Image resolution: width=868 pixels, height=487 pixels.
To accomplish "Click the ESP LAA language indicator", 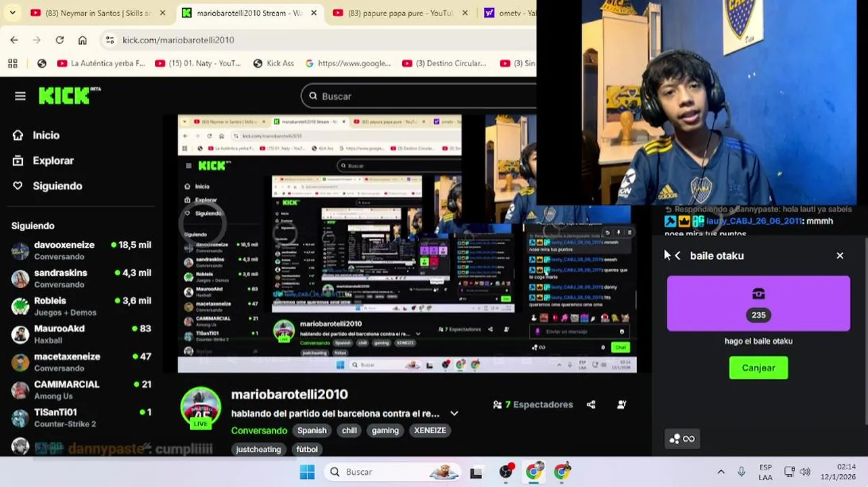I will click(765, 471).
